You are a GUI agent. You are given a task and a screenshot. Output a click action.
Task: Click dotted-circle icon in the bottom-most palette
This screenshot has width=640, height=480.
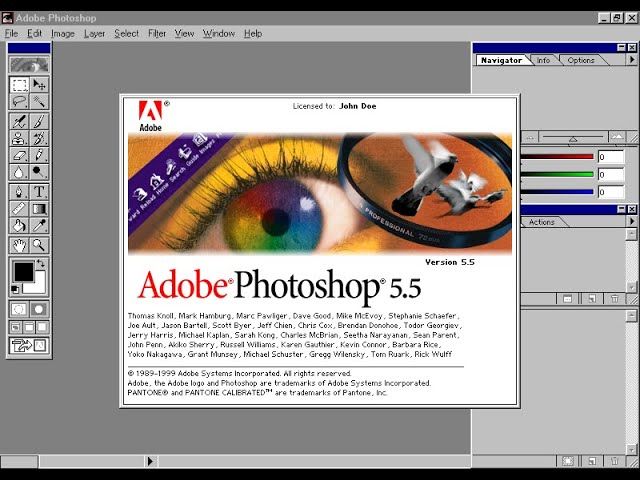[568, 461]
